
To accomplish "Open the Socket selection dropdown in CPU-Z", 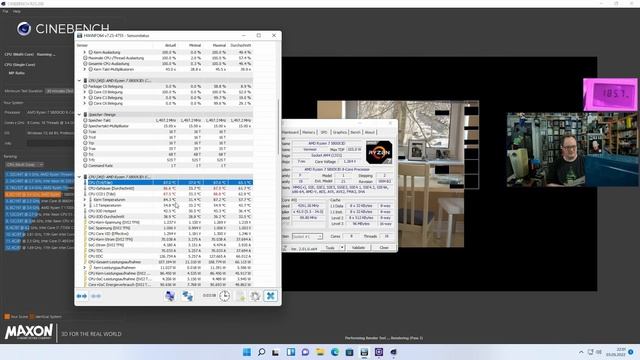I will click(307, 236).
